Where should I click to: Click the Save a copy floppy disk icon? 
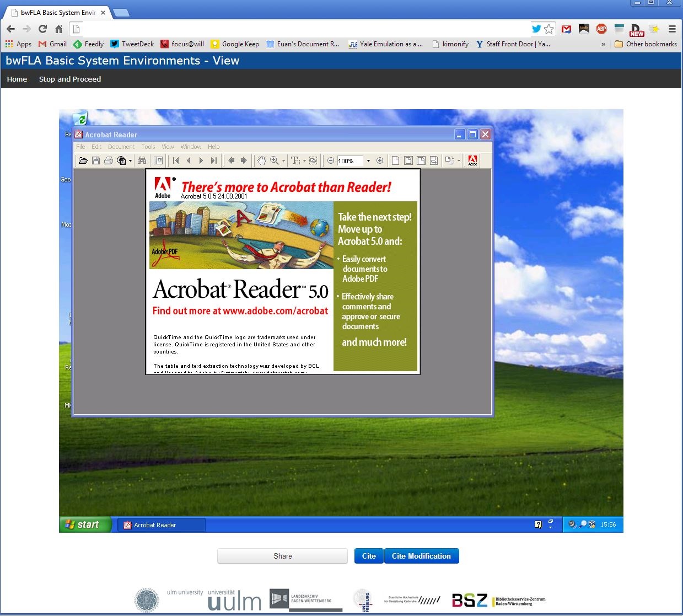96,160
